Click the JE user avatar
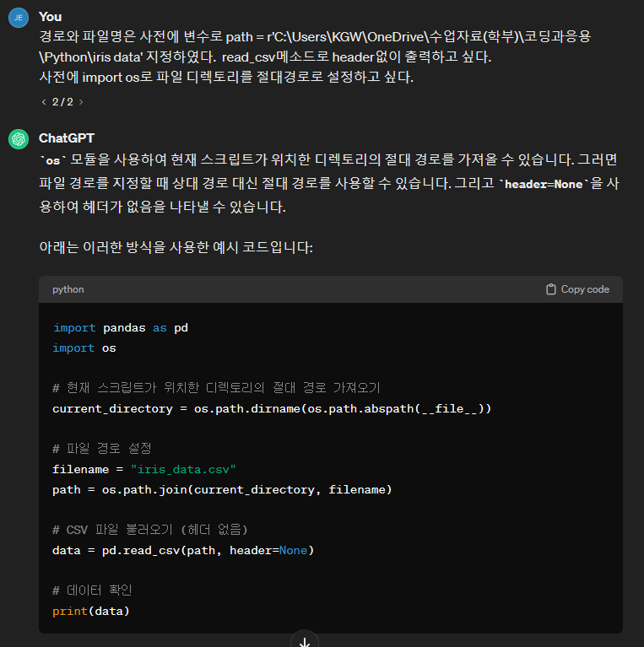 point(19,18)
